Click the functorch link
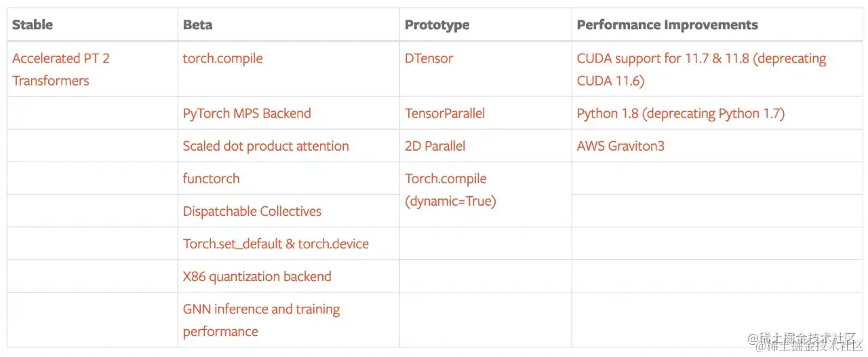Viewport: 868px width, 357px height. pos(211,178)
